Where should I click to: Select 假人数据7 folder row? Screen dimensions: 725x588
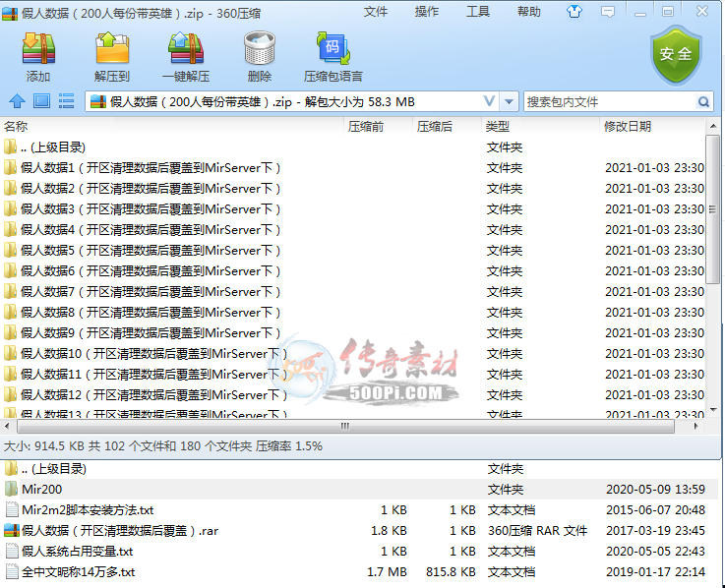point(354,292)
